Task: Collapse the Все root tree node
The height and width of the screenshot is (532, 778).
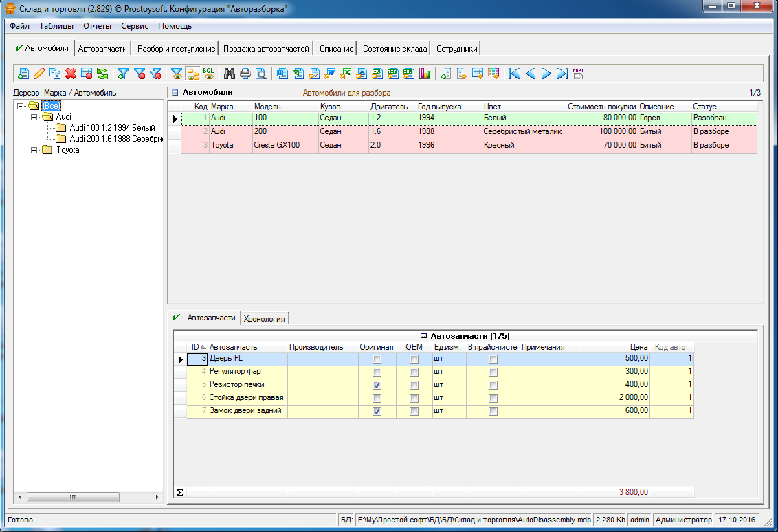Action: tap(21, 107)
